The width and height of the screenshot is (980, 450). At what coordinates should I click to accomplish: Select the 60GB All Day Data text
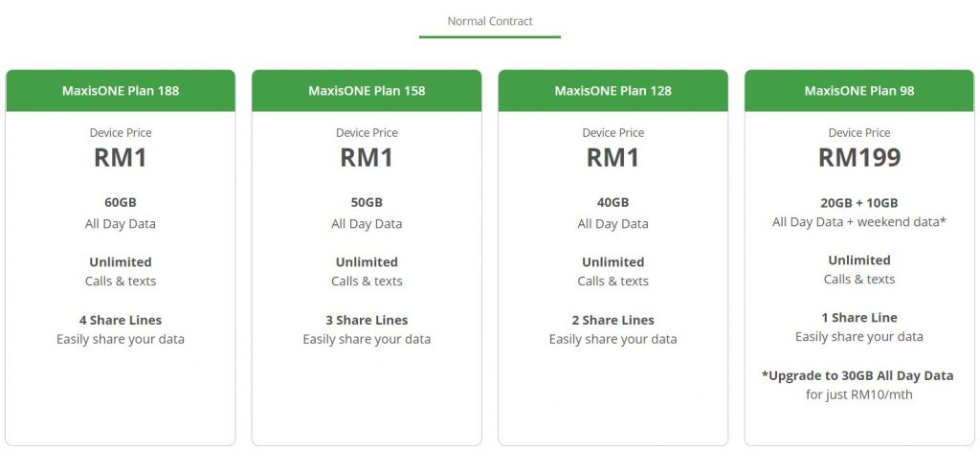point(121,214)
